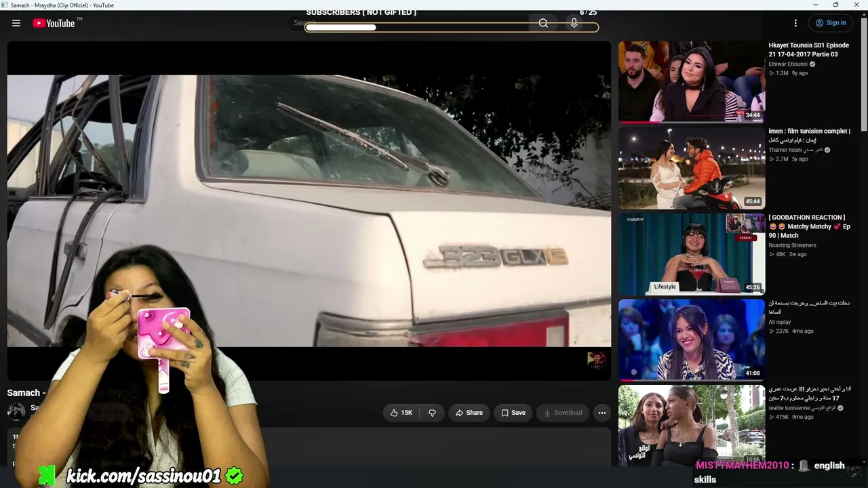The height and width of the screenshot is (488, 868).
Task: Dislike the Samach video
Action: click(432, 413)
